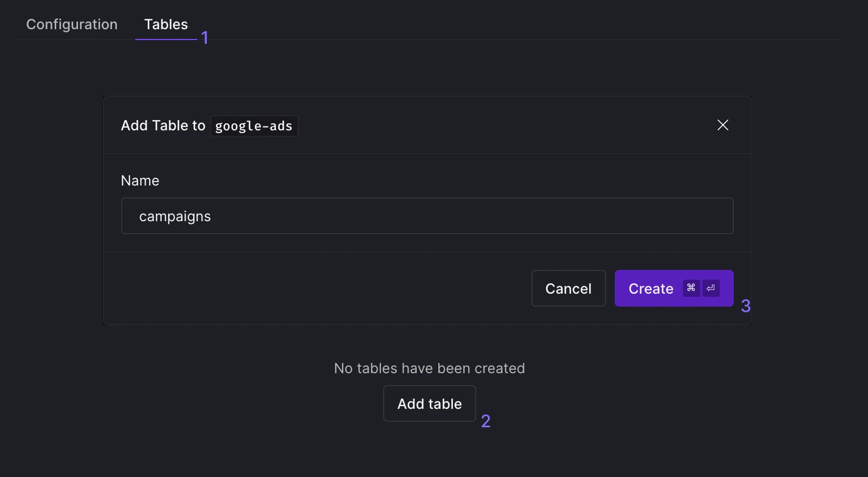This screenshot has width=868, height=477.
Task: Click the Add table button
Action: point(429,403)
